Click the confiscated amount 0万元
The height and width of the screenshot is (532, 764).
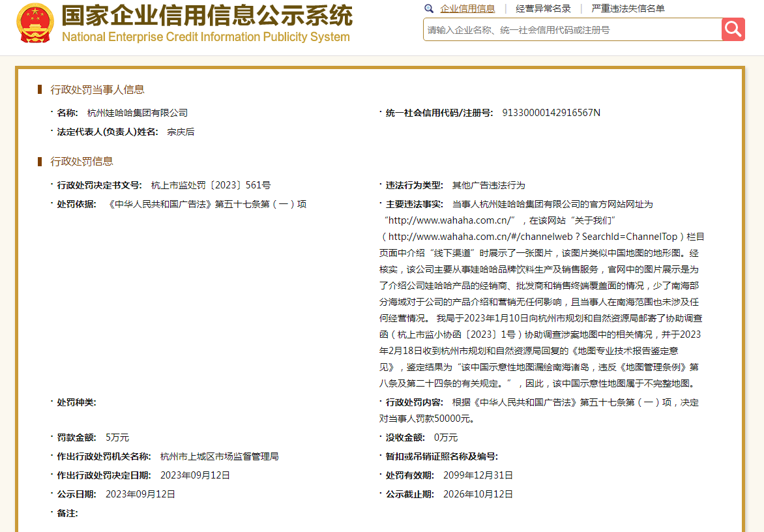point(446,437)
